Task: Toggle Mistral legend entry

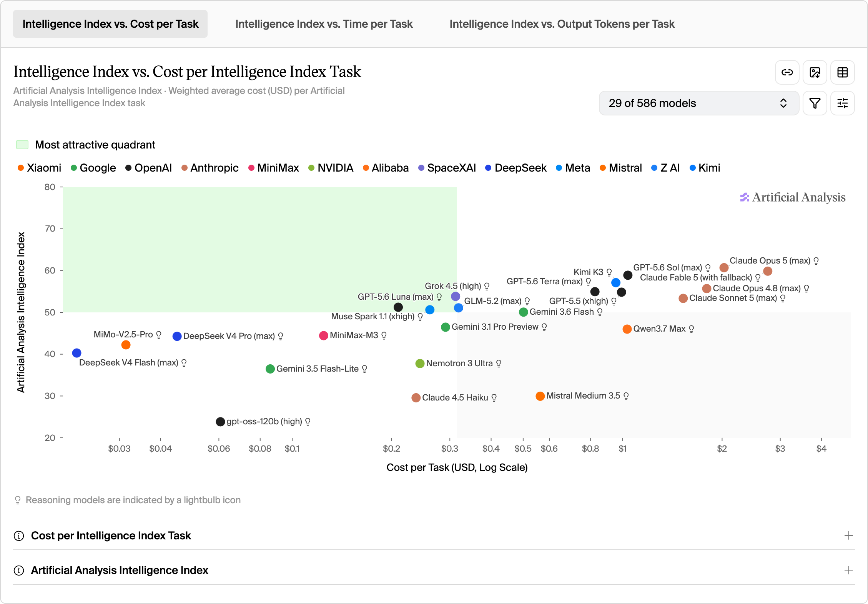Action: 621,168
